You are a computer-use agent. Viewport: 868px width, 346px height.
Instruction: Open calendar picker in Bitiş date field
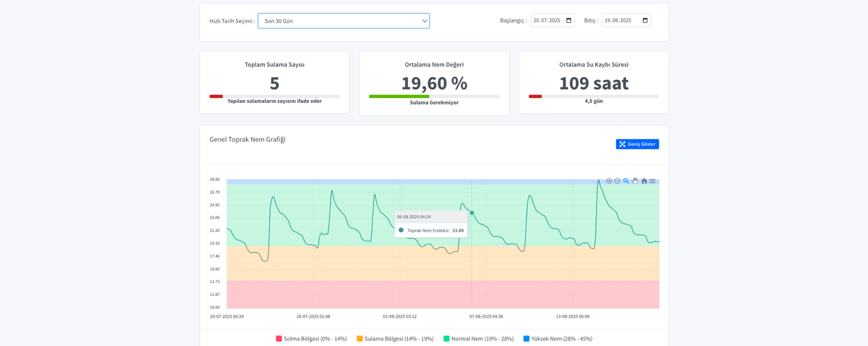645,20
